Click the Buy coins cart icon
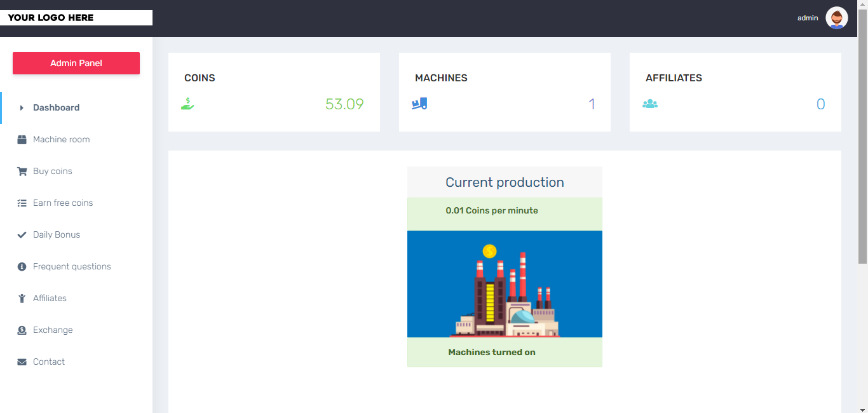Screen dimensions: 868x413 [22, 172]
